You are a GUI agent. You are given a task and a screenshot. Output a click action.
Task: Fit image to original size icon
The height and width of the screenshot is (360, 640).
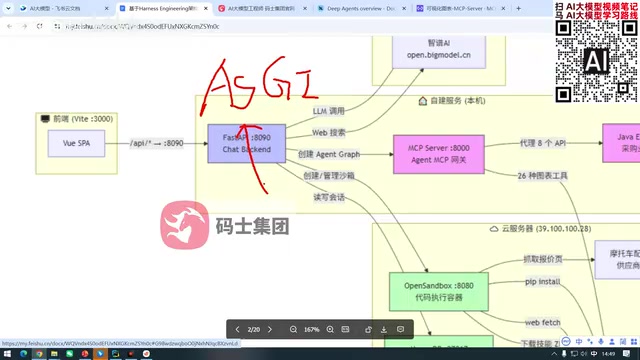click(x=345, y=329)
